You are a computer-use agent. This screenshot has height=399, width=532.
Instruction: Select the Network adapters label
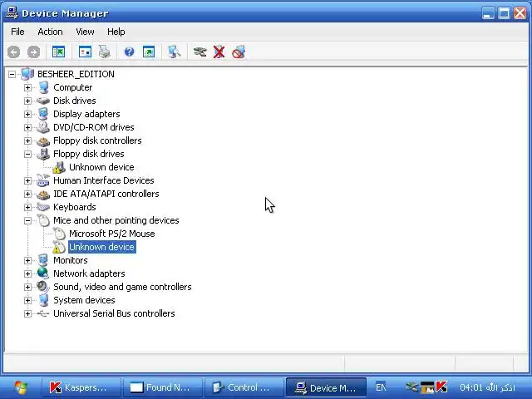point(89,273)
